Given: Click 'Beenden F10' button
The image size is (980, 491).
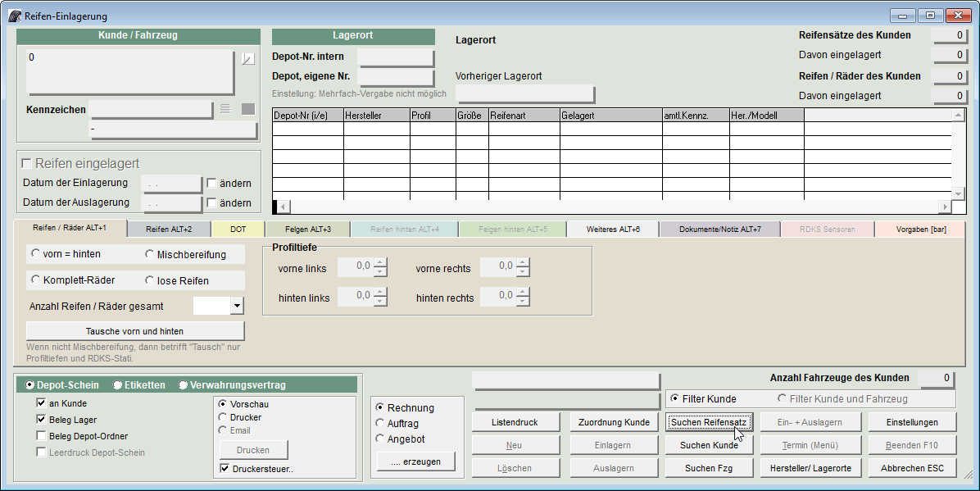Looking at the screenshot, I should [912, 445].
